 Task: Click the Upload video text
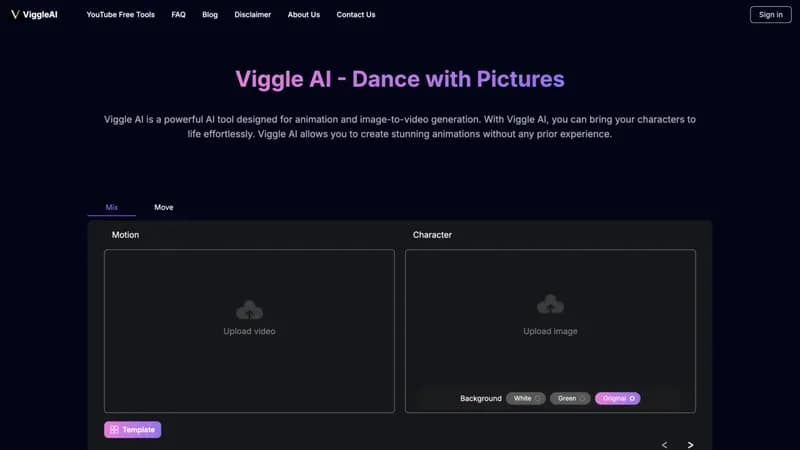pyautogui.click(x=249, y=331)
